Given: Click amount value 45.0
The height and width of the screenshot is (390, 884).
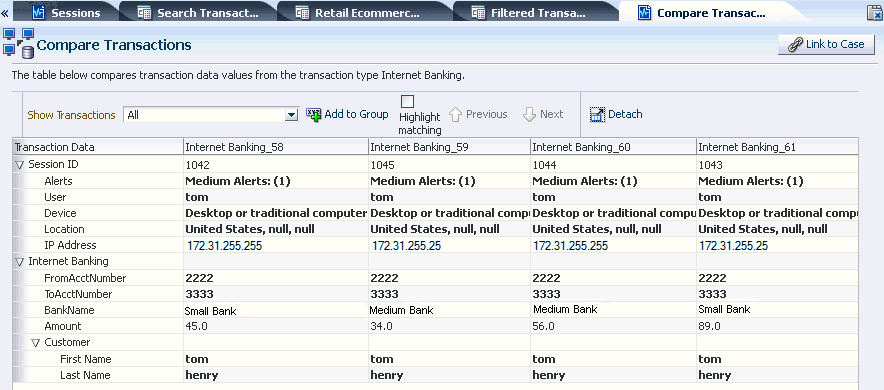Looking at the screenshot, I should (196, 326).
